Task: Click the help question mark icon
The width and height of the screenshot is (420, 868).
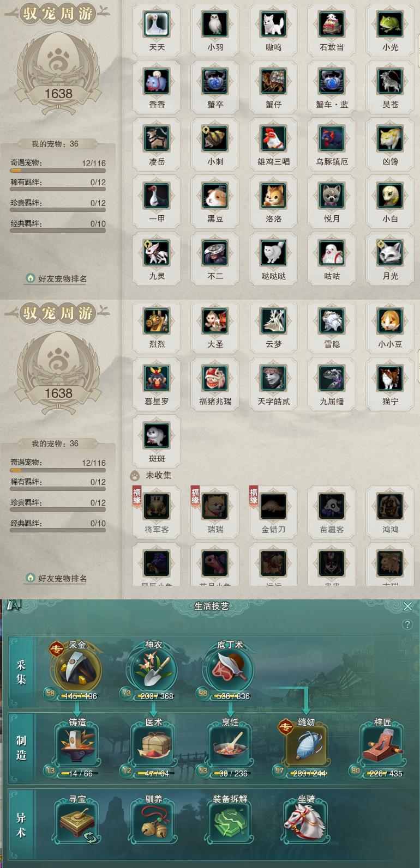Action: (407, 624)
